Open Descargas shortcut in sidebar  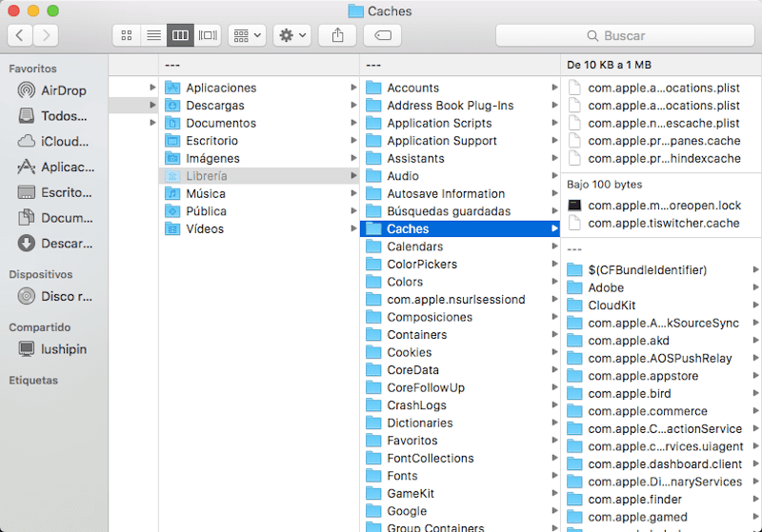tap(54, 244)
